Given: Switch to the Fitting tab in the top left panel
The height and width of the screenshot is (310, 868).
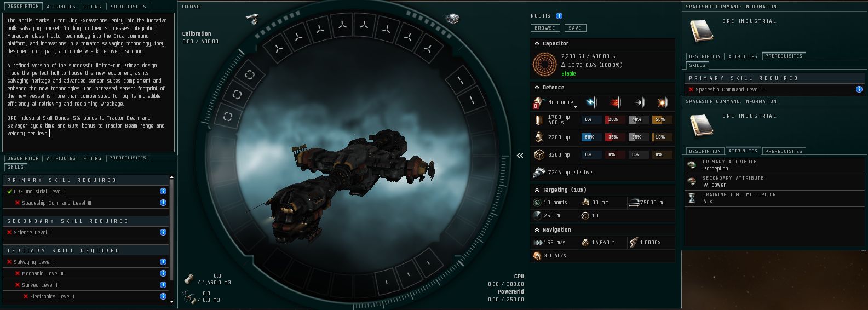Looking at the screenshot, I should [x=92, y=7].
